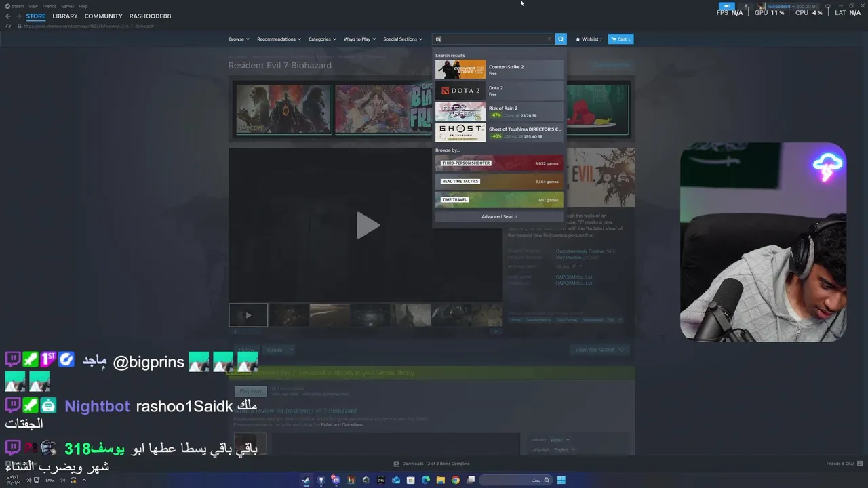This screenshot has width=868, height=488.
Task: Select Dota 2 search result
Action: (499, 91)
